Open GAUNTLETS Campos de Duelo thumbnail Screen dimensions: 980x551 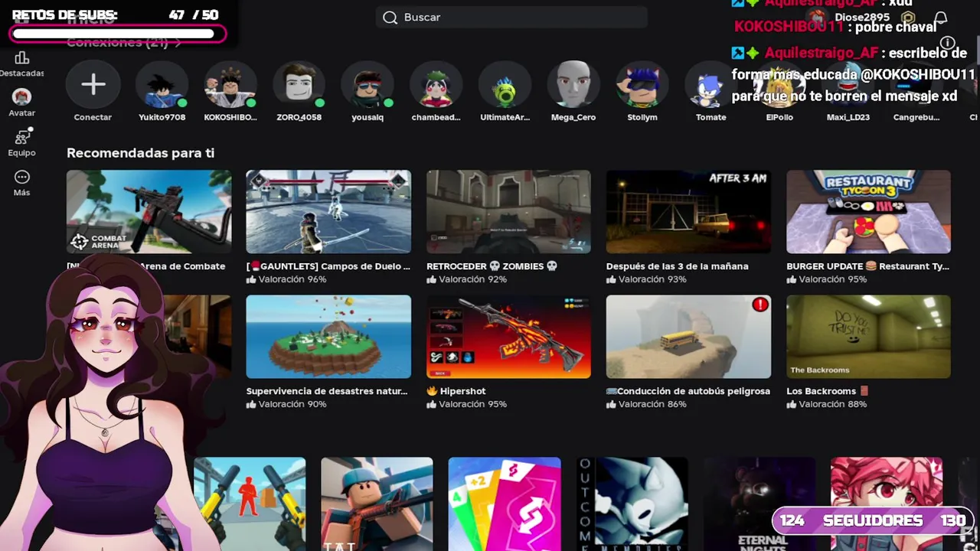pyautogui.click(x=328, y=211)
